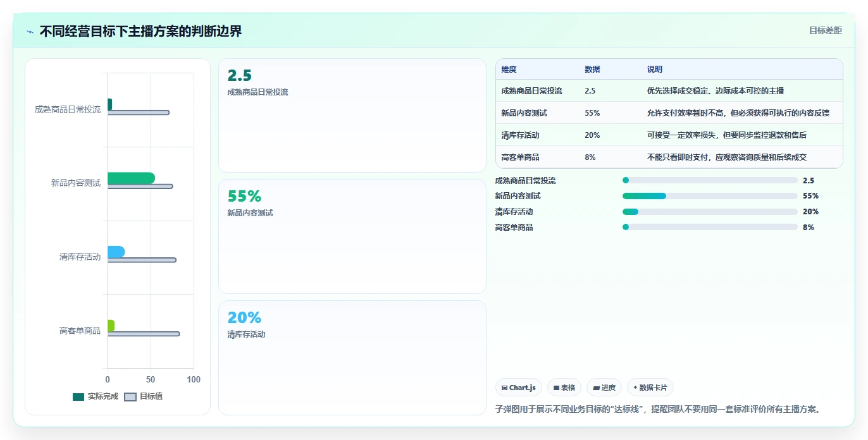Click the 8% value beside 高客单商品 progress
Image resolution: width=868 pixels, height=440 pixels.
(x=808, y=227)
